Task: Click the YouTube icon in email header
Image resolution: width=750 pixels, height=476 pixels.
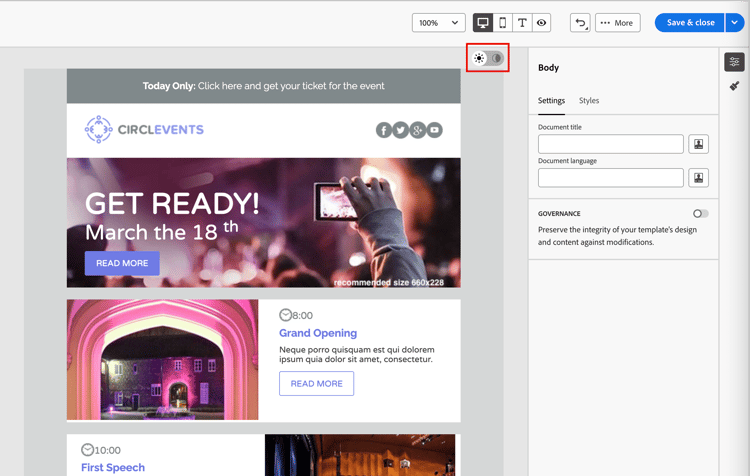Action: tap(434, 130)
